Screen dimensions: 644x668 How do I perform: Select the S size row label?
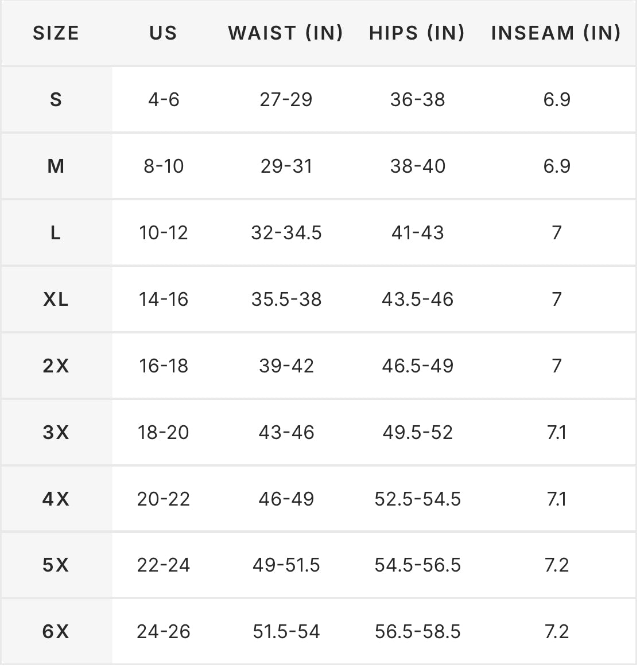click(x=56, y=100)
